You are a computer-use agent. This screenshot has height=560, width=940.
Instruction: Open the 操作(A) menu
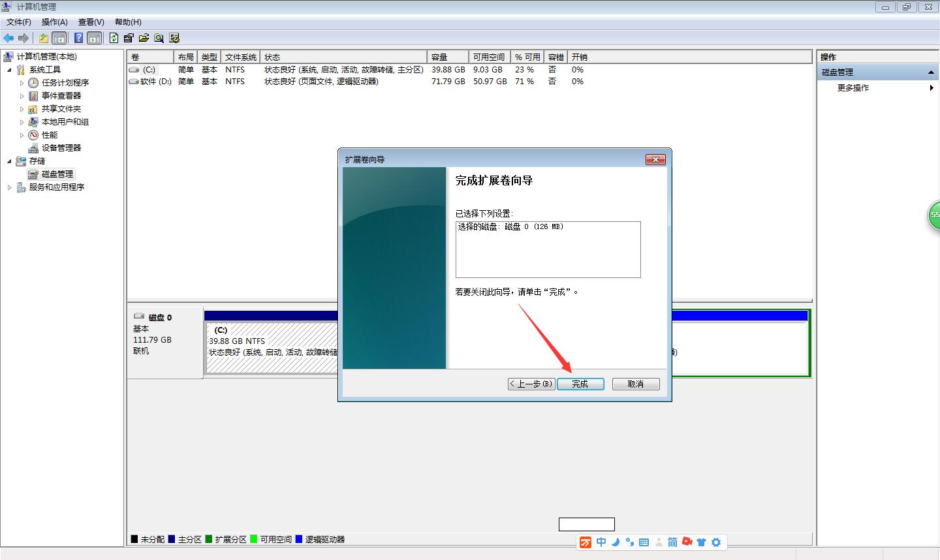[x=55, y=22]
